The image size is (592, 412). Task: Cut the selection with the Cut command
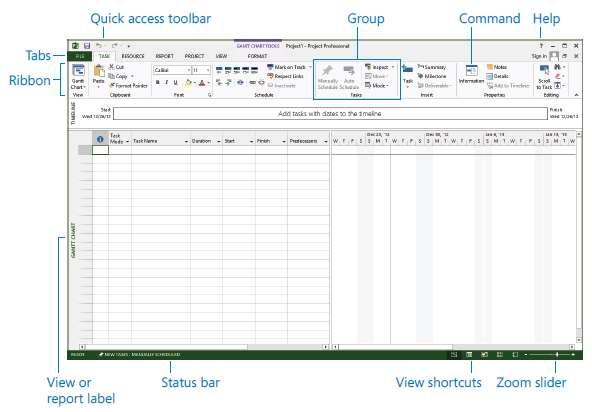coord(117,67)
